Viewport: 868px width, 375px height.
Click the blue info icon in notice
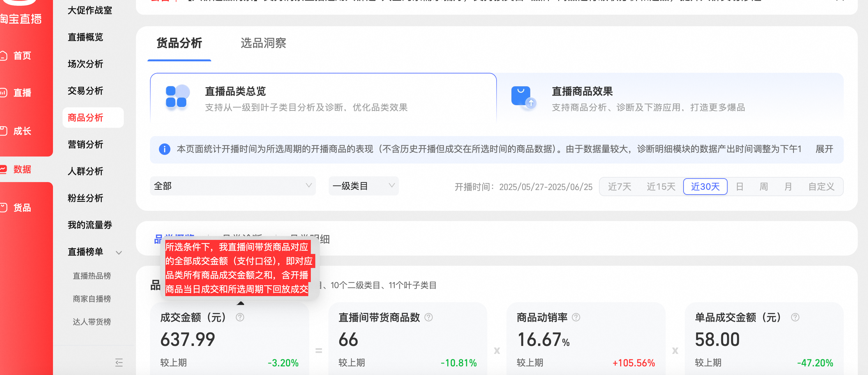tap(164, 149)
